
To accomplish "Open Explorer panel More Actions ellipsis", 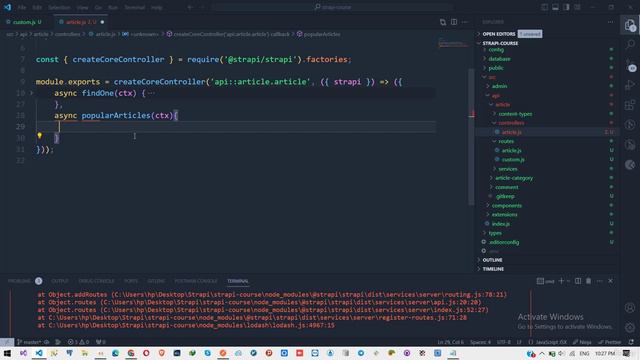I will point(610,22).
